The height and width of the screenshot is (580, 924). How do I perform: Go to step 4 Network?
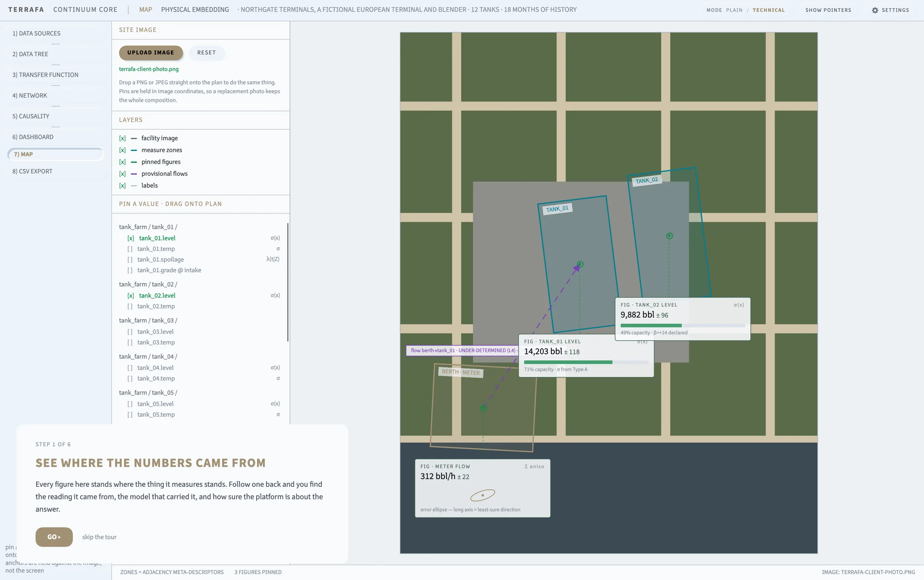click(55, 95)
